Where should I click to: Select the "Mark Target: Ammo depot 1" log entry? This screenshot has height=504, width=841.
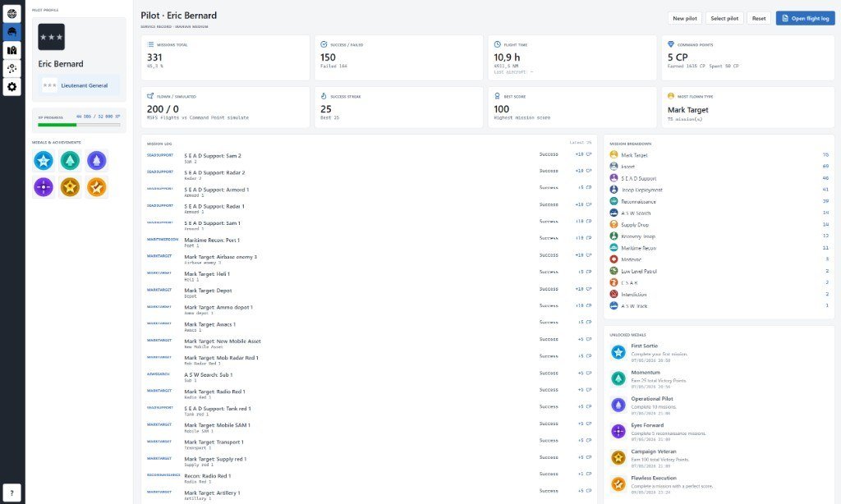click(369, 309)
